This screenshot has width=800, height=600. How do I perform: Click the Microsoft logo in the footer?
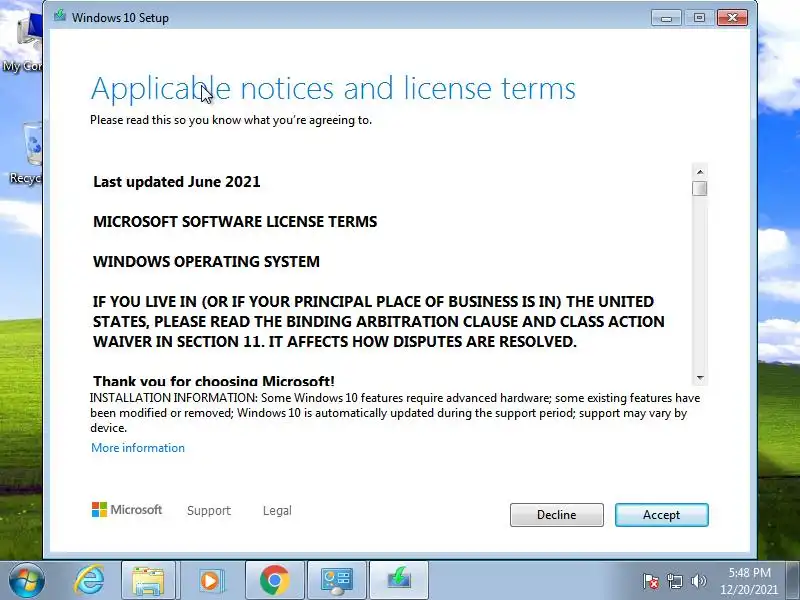coord(127,509)
